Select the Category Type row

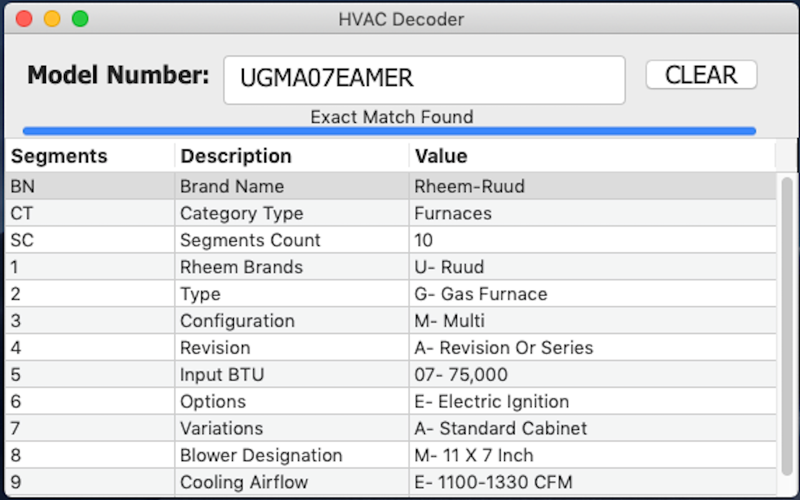click(391, 213)
